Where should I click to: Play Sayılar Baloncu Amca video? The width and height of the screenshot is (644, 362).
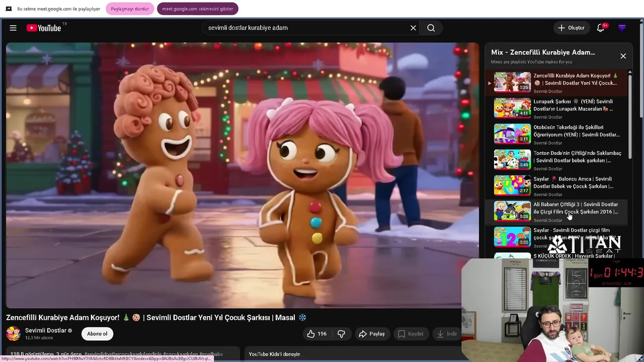point(557,185)
